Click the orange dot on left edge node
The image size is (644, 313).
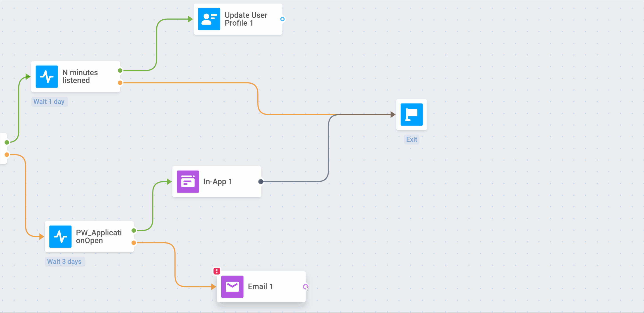coord(7,155)
